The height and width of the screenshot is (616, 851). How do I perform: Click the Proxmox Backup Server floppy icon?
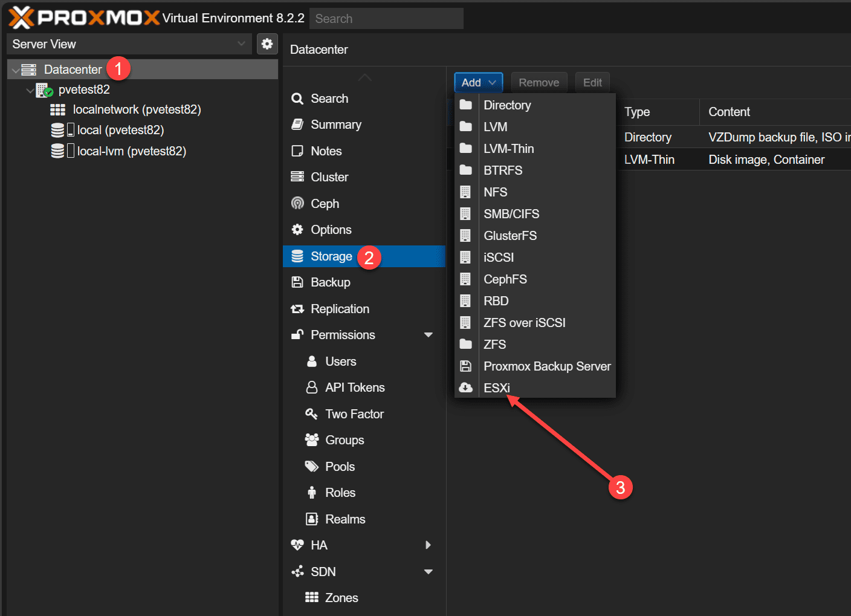pos(465,366)
